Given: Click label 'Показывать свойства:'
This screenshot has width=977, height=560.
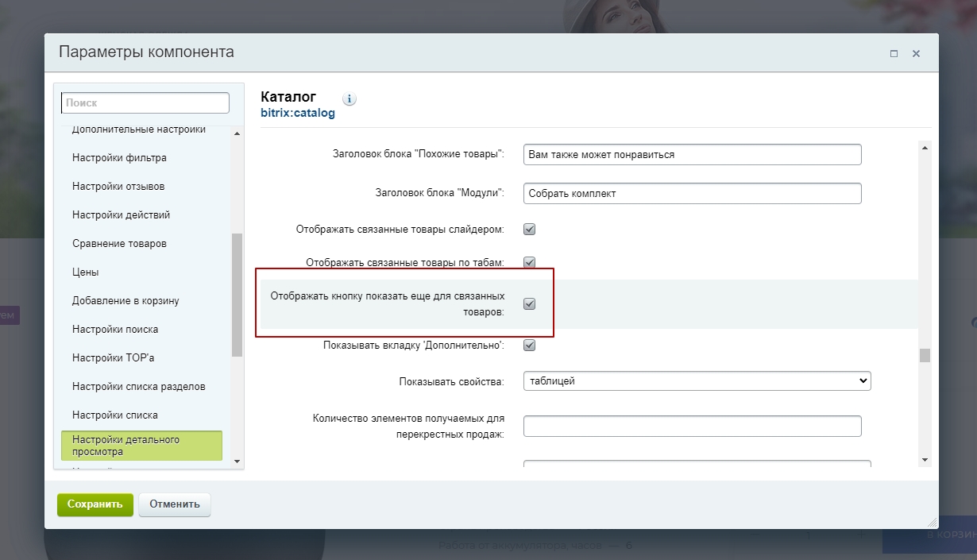Looking at the screenshot, I should [x=451, y=382].
